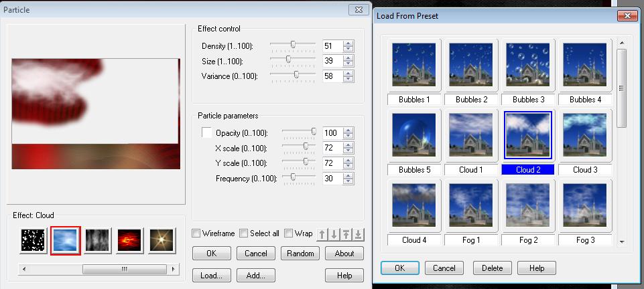Select the Smoke effect icon

pos(97,241)
